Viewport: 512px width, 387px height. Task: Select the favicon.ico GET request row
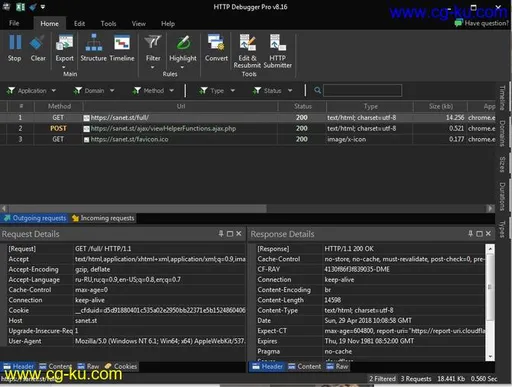[248, 139]
